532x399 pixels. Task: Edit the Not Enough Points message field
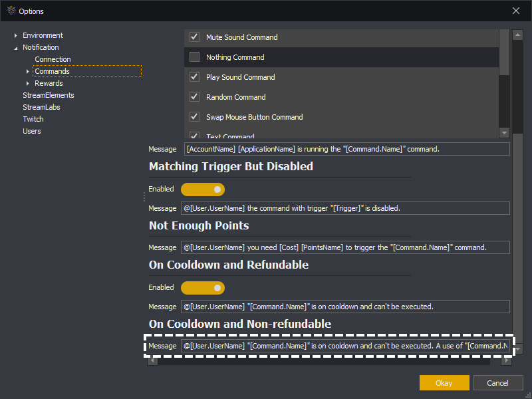coord(345,247)
